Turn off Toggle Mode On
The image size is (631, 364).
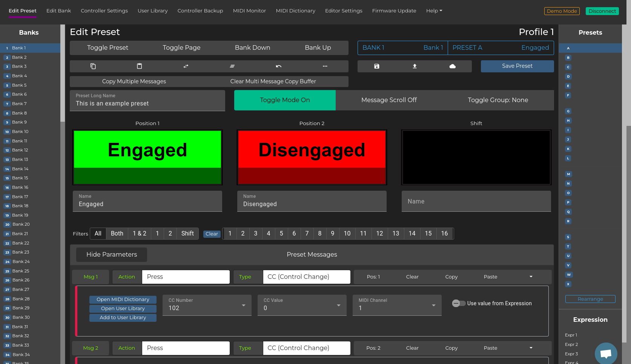[285, 100]
